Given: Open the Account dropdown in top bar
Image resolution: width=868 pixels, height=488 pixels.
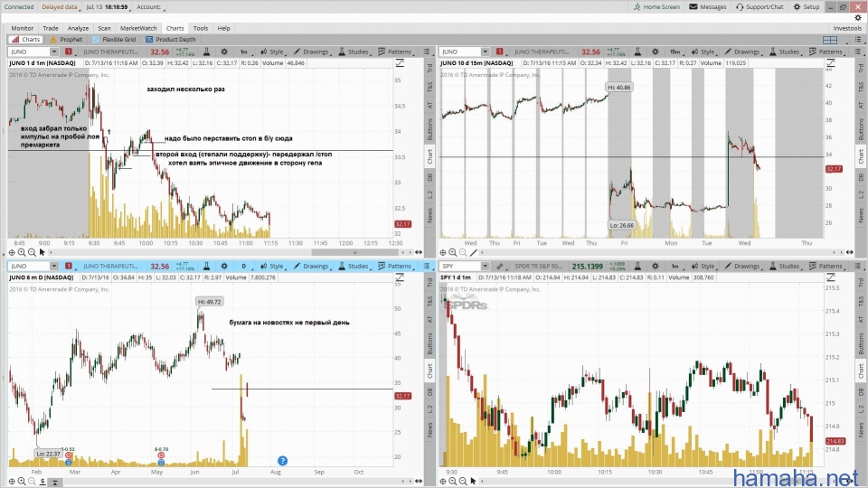Looking at the screenshot, I should [151, 7].
